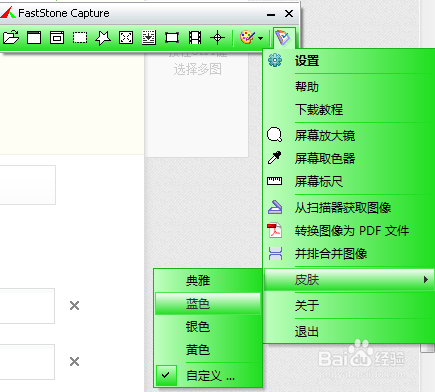Click the merge images icon in menu
This screenshot has width=435, height=392.
click(275, 254)
